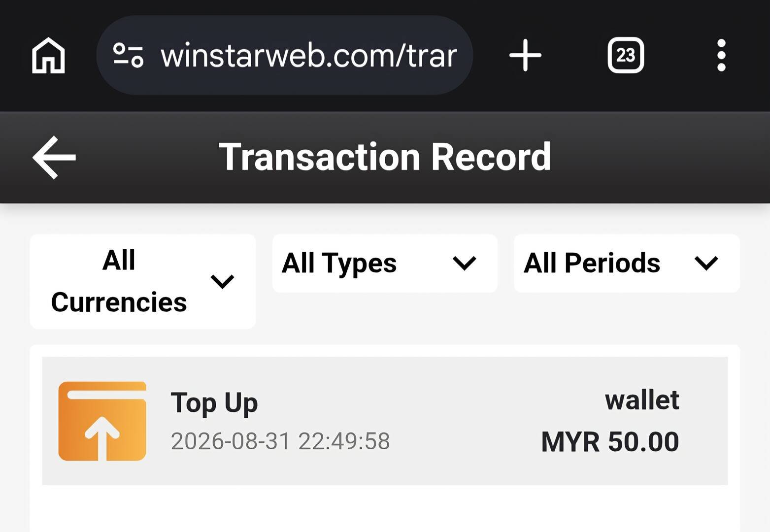770x532 pixels.
Task: Click the wallet label in transaction
Action: click(x=642, y=400)
